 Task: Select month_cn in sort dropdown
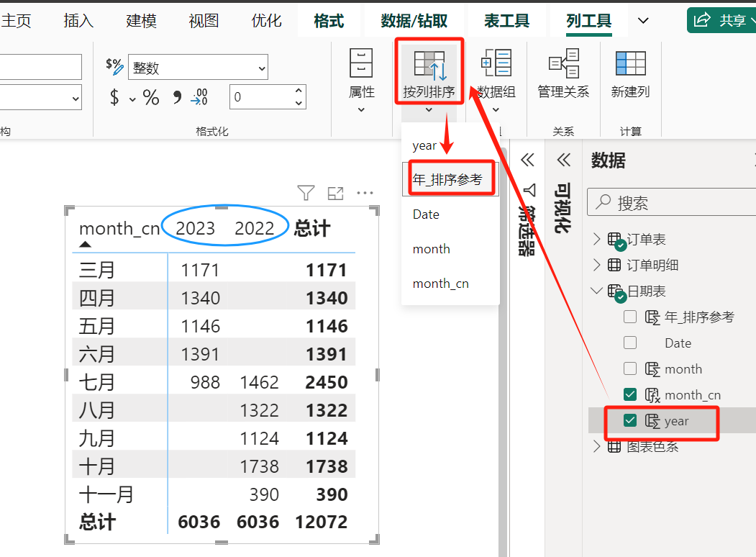(x=450, y=284)
